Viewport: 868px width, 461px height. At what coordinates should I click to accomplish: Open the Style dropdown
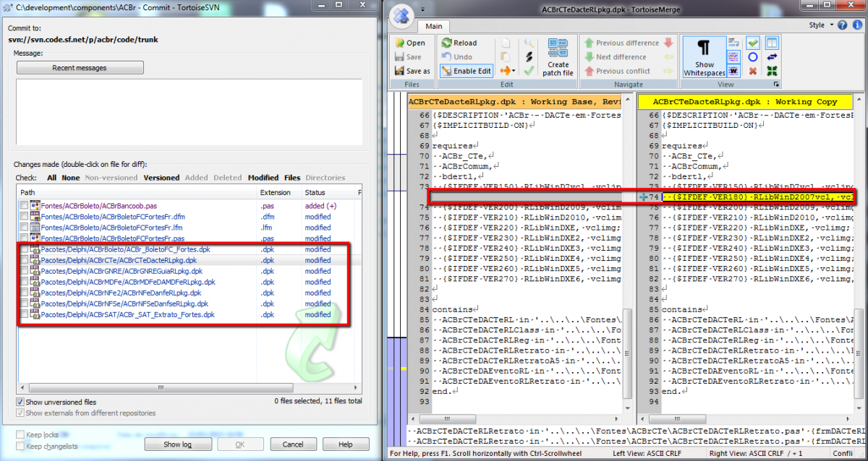pyautogui.click(x=821, y=25)
